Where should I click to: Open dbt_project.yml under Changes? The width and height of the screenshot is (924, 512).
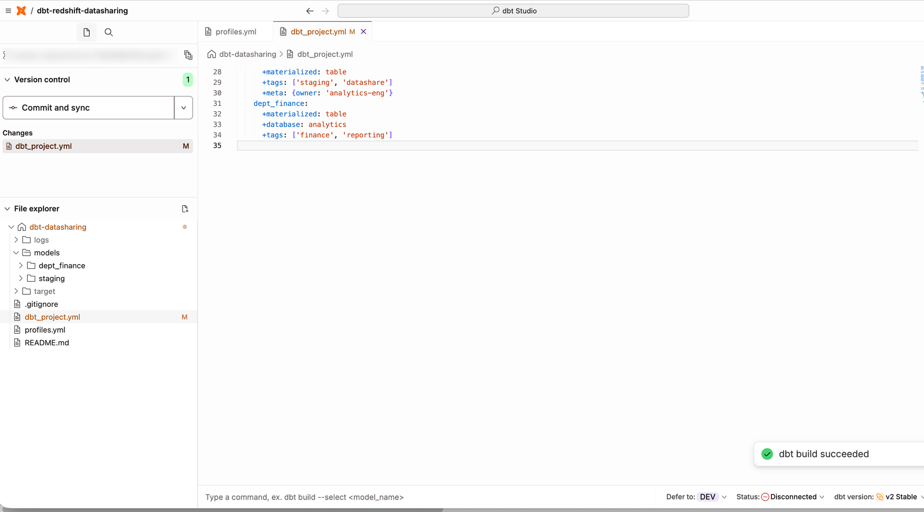click(x=97, y=146)
